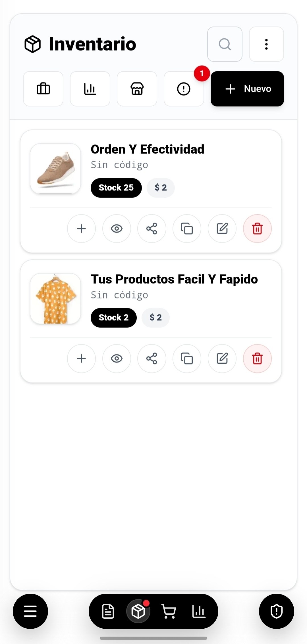
Task: Open the alert icon with badge 1
Action: (184, 89)
